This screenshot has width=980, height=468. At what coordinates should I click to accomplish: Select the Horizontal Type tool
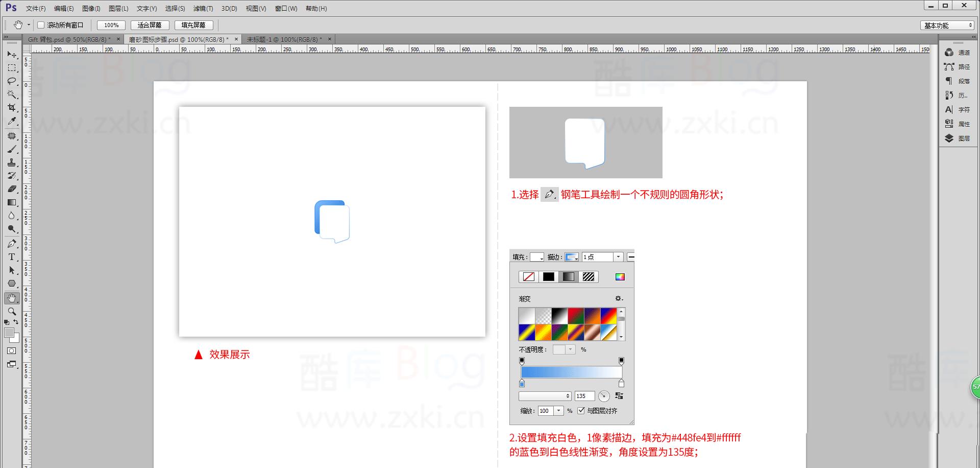[11, 257]
